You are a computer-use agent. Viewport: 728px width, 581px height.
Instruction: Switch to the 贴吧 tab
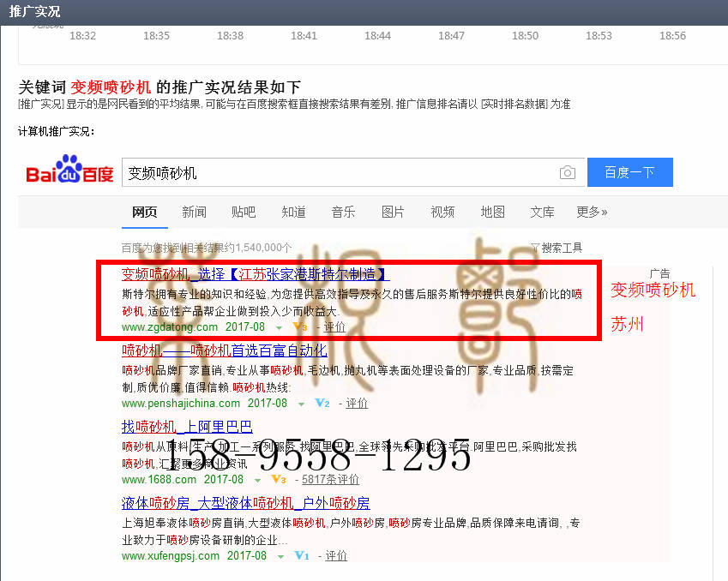(244, 212)
